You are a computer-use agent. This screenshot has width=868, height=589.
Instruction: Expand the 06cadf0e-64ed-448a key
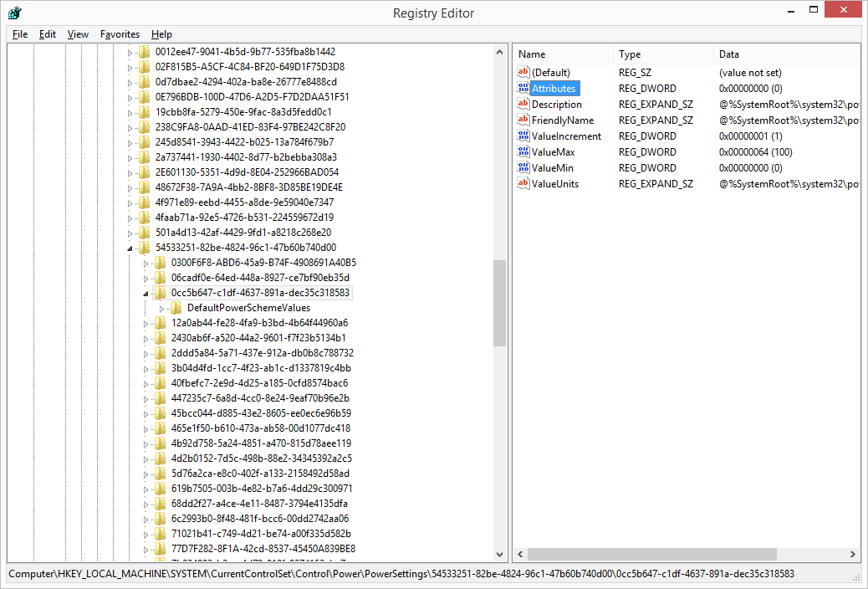pos(146,278)
